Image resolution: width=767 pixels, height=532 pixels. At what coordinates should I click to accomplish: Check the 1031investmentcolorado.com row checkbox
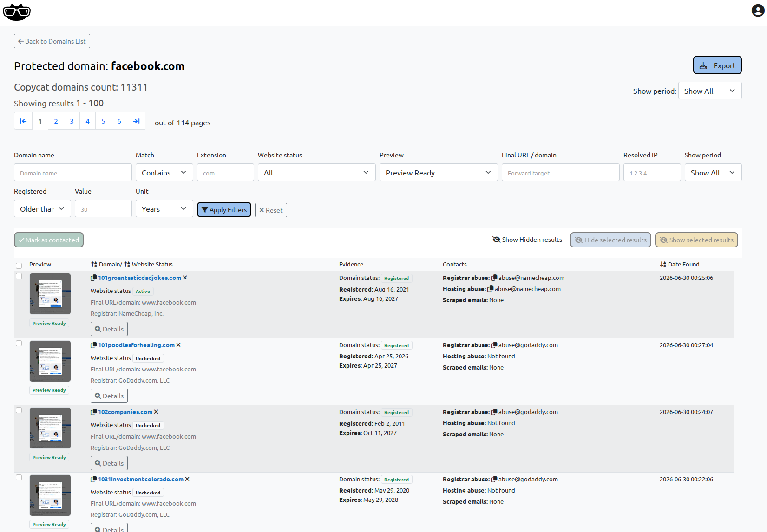point(19,477)
